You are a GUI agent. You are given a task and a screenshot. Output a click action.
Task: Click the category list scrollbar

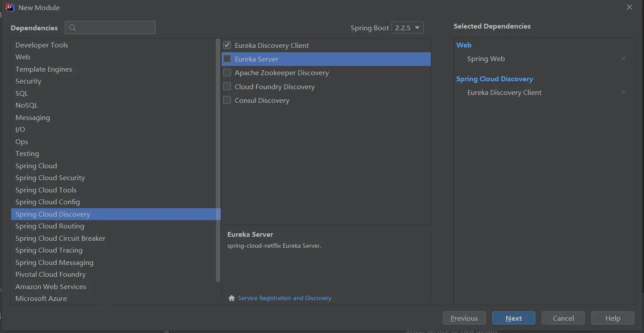(x=218, y=158)
